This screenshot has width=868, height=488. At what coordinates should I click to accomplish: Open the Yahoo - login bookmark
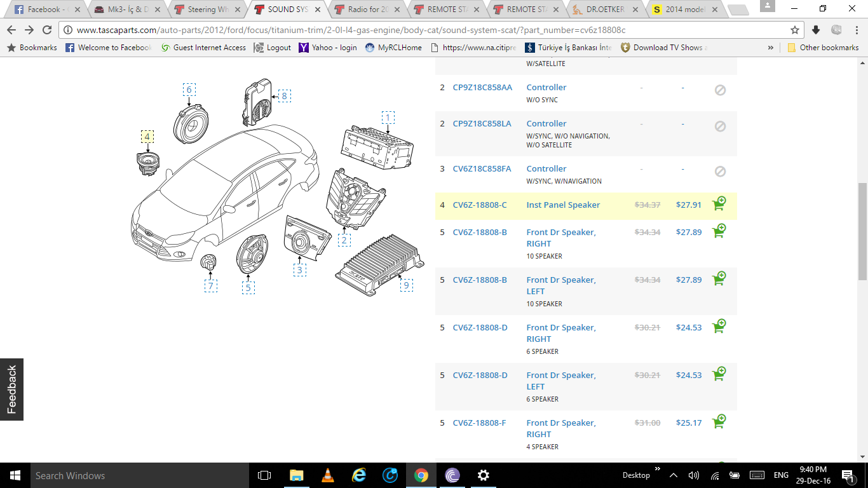tap(328, 48)
